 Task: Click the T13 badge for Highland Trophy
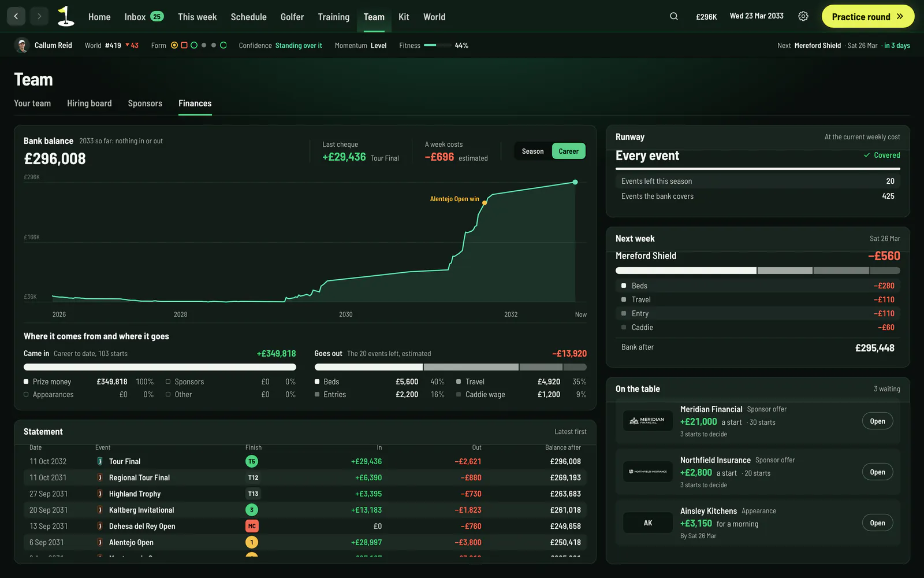pos(253,494)
